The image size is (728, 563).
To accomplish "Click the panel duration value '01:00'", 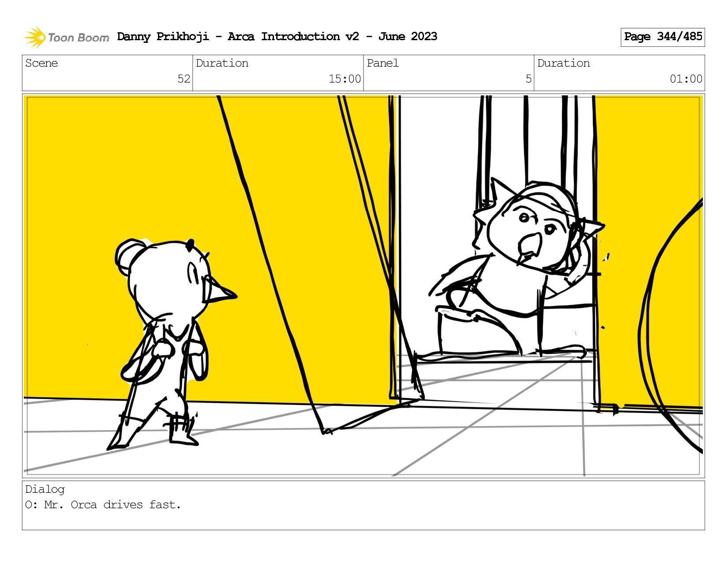I will 686,79.
